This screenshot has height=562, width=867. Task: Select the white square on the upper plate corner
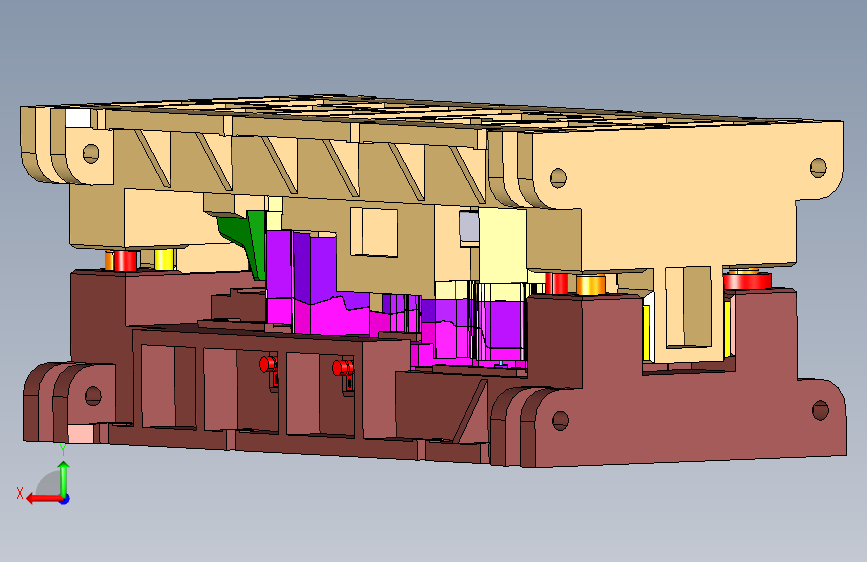(78, 118)
